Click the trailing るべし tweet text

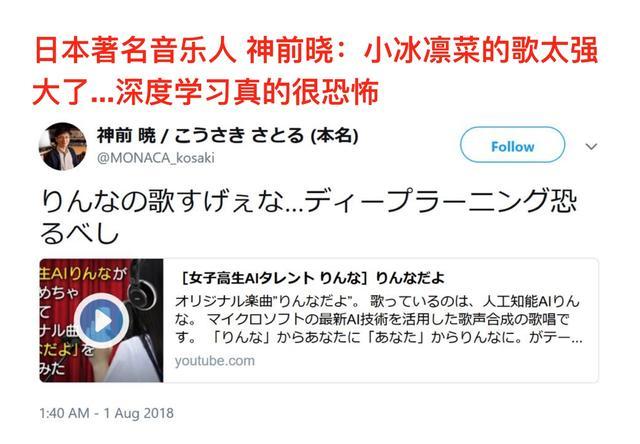80,233
